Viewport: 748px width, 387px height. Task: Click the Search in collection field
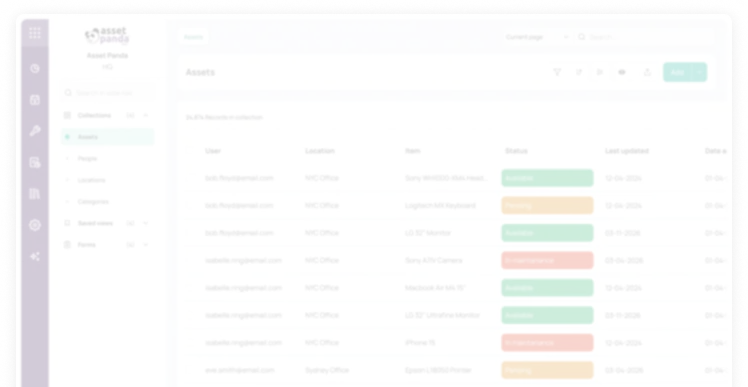[107, 93]
